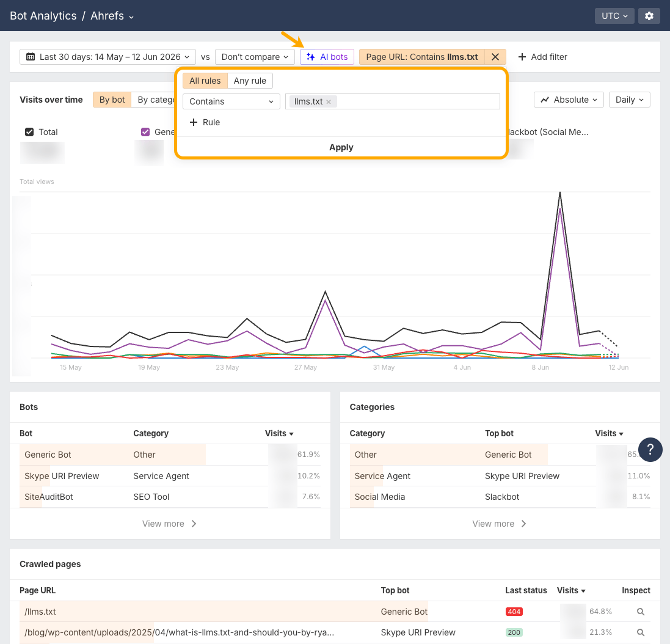Click the chart peak near 8 Jun
The image size is (670, 644).
click(x=559, y=193)
